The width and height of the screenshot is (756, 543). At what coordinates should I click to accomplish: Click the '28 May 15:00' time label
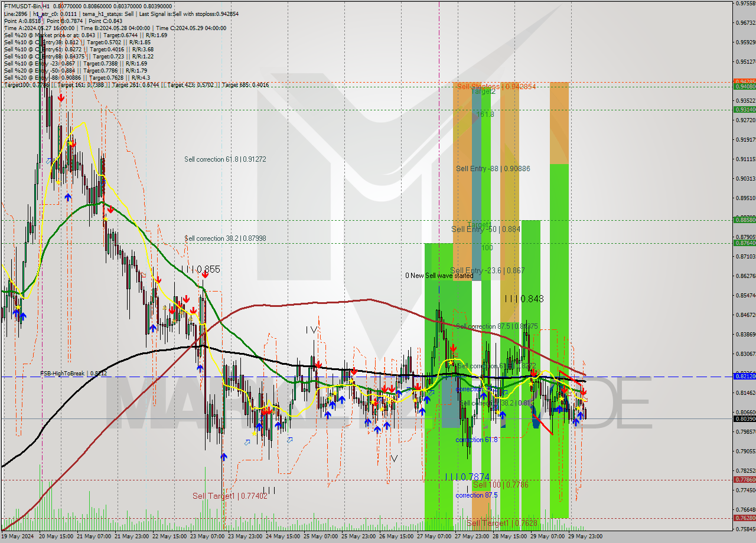click(509, 537)
